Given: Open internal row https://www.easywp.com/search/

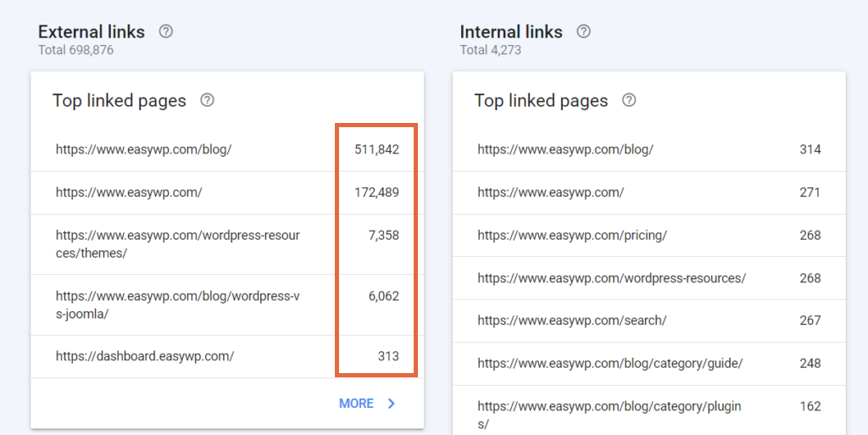Looking at the screenshot, I should (x=649, y=321).
